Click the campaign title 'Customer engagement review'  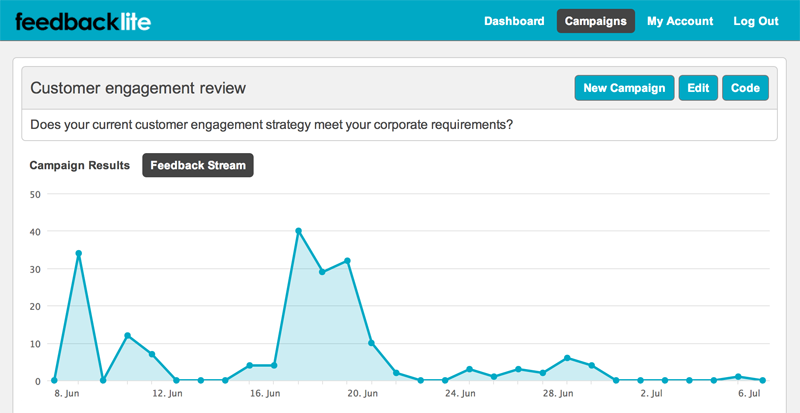(138, 88)
